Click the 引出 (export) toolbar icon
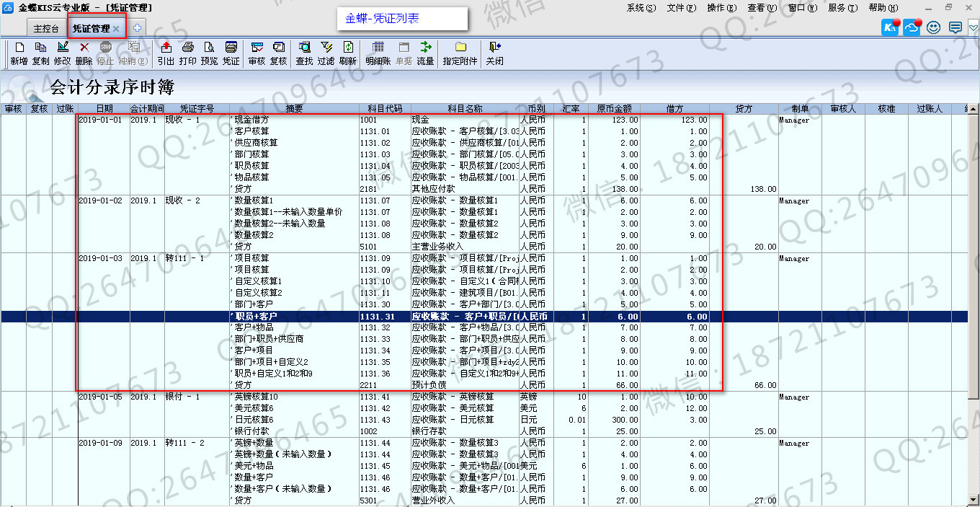980x507 pixels. point(166,48)
